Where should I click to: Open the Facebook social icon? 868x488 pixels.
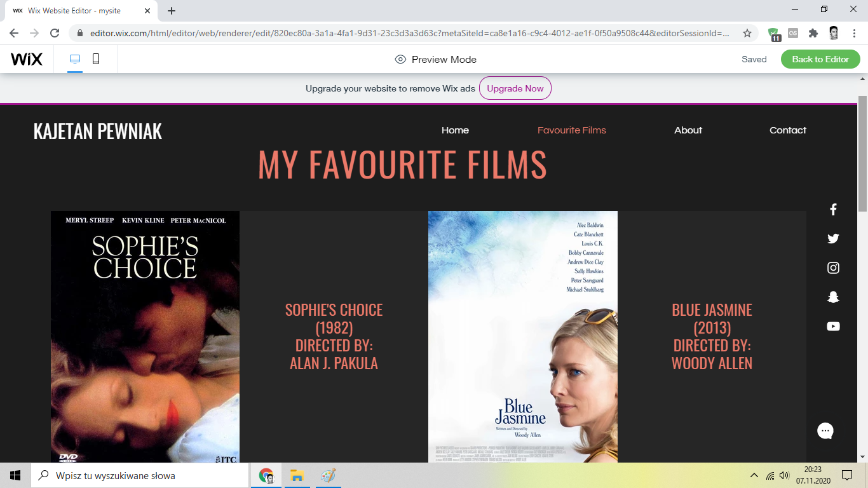[833, 210]
